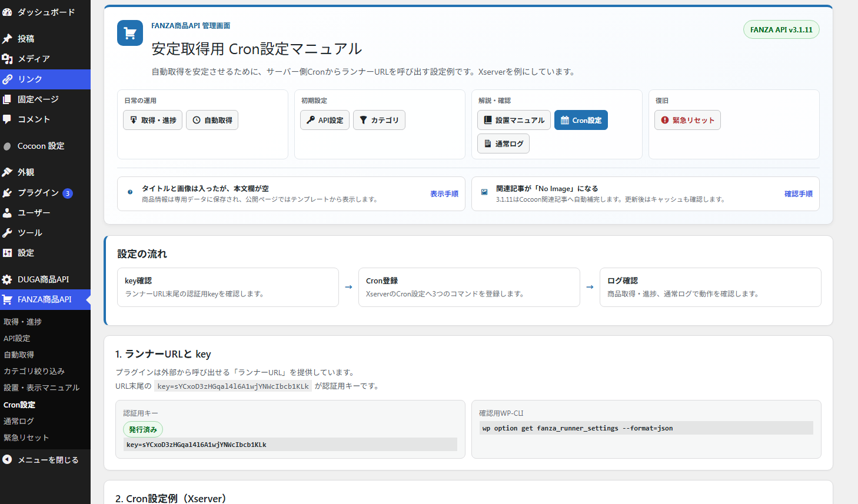
Task: Open ダッシュボード in the sidebar
Action: click(45, 12)
